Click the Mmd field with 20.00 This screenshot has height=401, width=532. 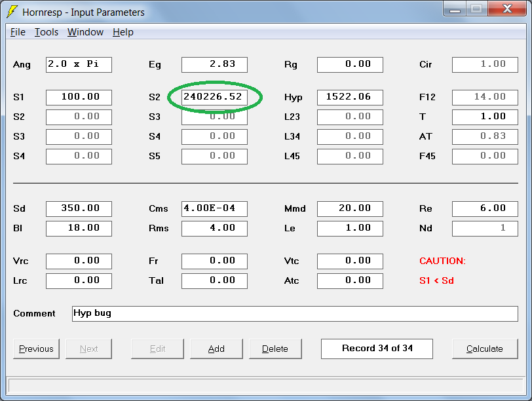(350, 208)
